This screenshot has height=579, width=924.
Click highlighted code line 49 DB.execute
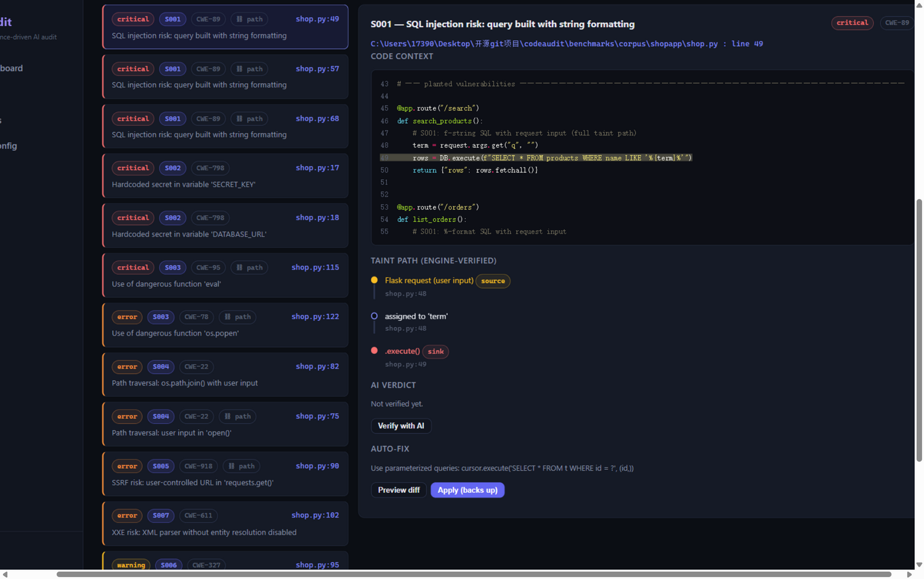pos(536,158)
